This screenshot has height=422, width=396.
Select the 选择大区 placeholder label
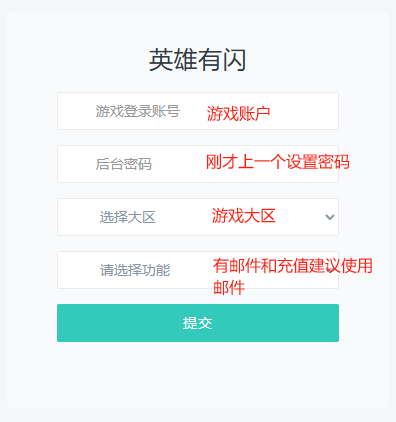(x=128, y=217)
